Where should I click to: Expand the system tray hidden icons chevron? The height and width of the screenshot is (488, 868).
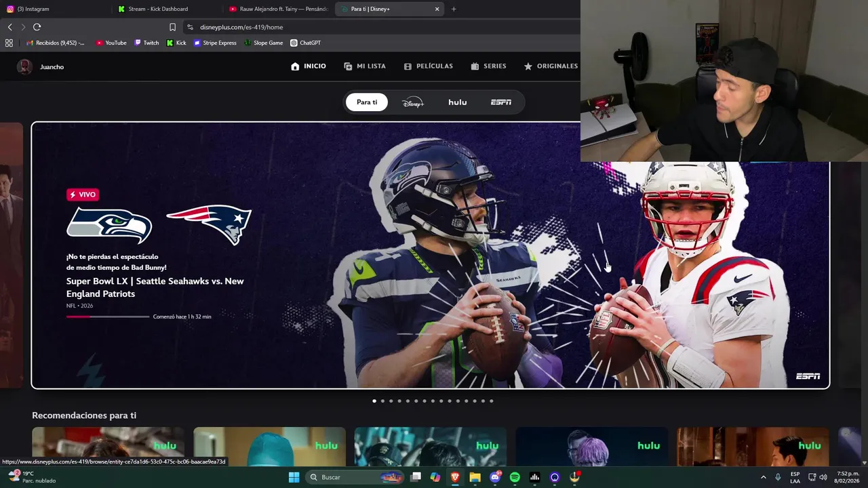763,477
